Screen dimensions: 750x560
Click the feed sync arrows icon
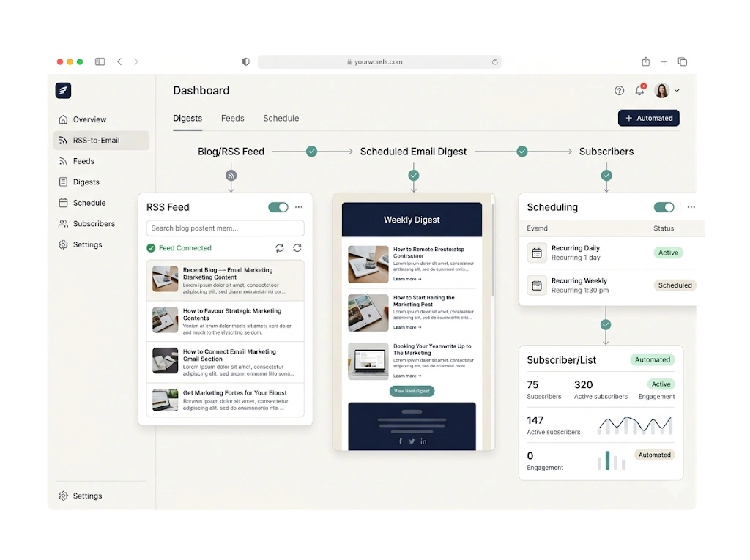coord(279,247)
